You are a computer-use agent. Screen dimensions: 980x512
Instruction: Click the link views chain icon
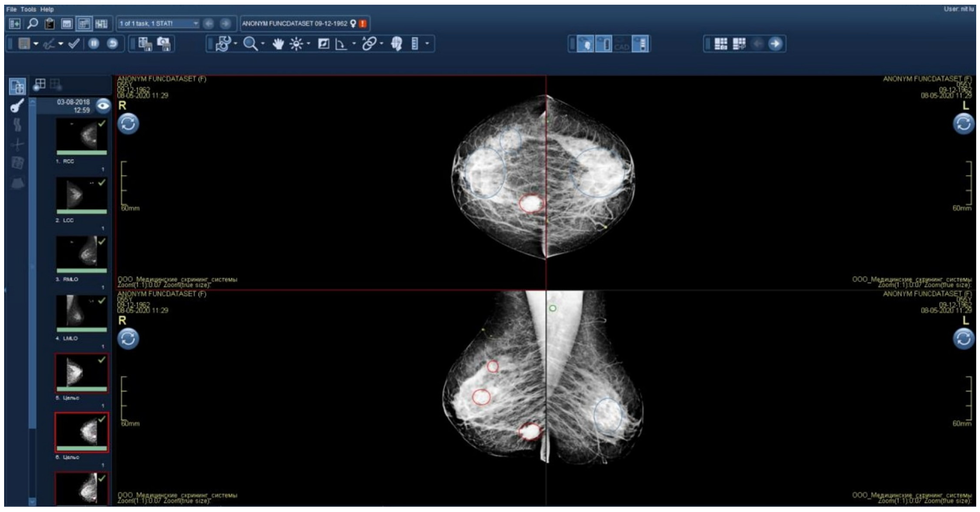369,44
